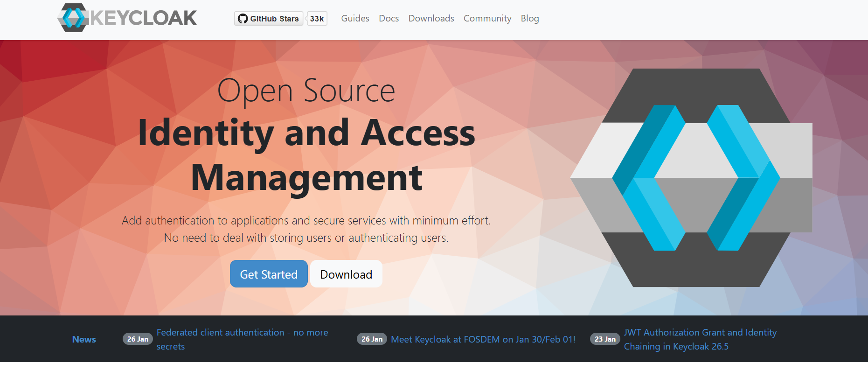This screenshot has width=868, height=378.
Task: Click the 26 Jan badge beside FOSDEM article
Action: click(x=372, y=339)
